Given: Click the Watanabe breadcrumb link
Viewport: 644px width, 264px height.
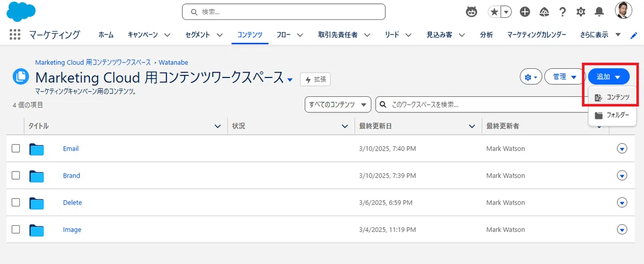Looking at the screenshot, I should coord(173,62).
